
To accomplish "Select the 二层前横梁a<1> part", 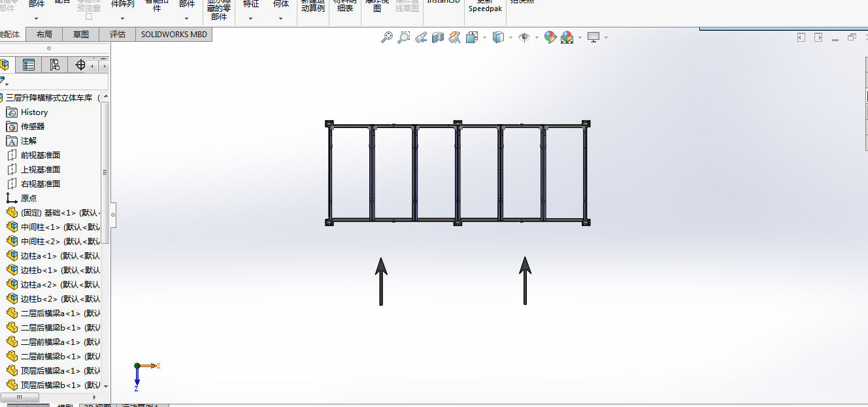I will 53,342.
